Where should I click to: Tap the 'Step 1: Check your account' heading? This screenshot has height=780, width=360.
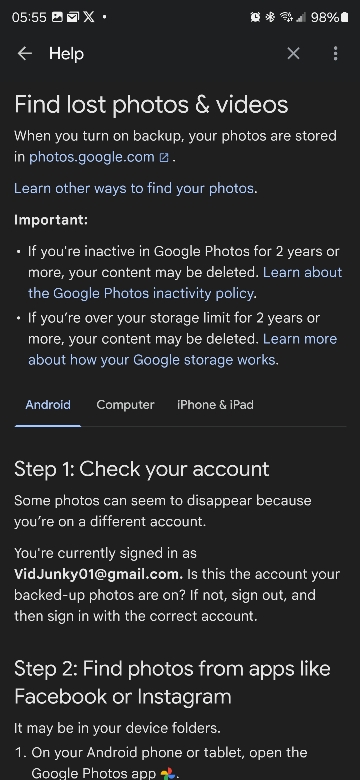[x=142, y=469]
